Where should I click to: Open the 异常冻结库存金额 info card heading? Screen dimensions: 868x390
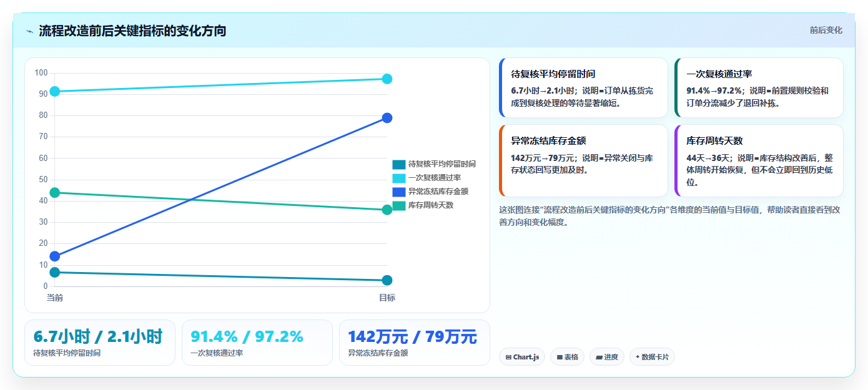click(x=548, y=140)
